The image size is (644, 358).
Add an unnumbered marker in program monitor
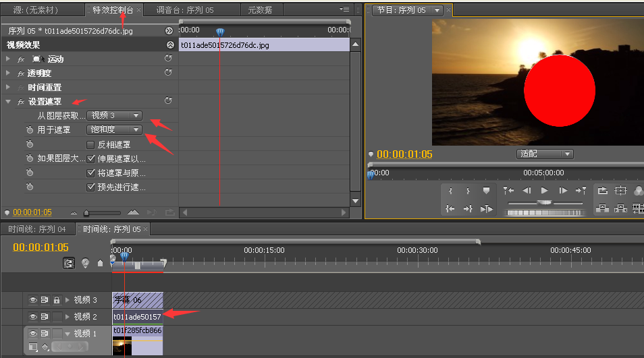click(486, 191)
